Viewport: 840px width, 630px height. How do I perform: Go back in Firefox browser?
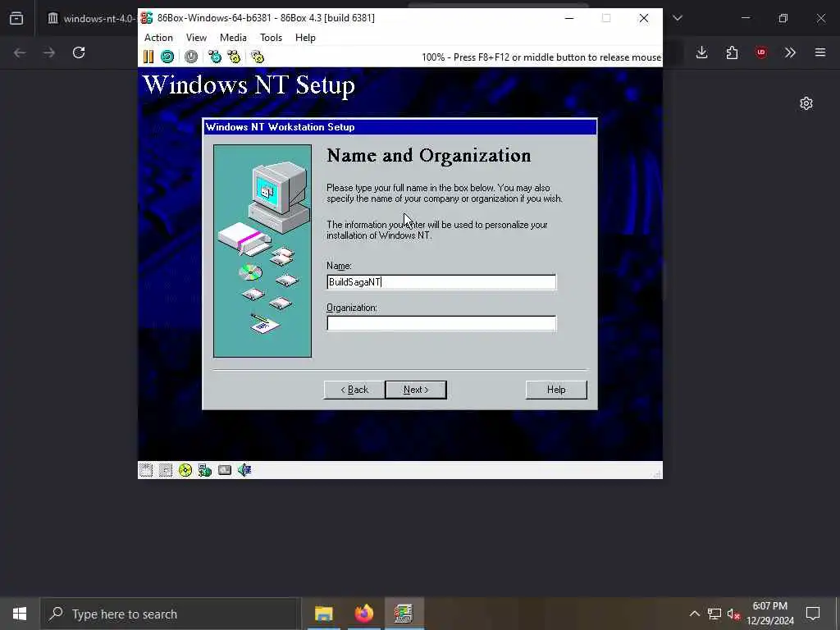click(x=20, y=52)
